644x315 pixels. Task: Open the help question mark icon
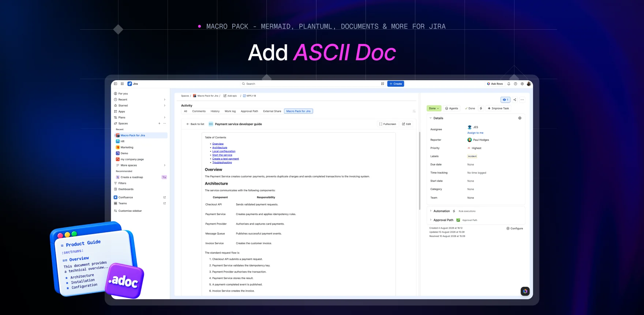[516, 84]
